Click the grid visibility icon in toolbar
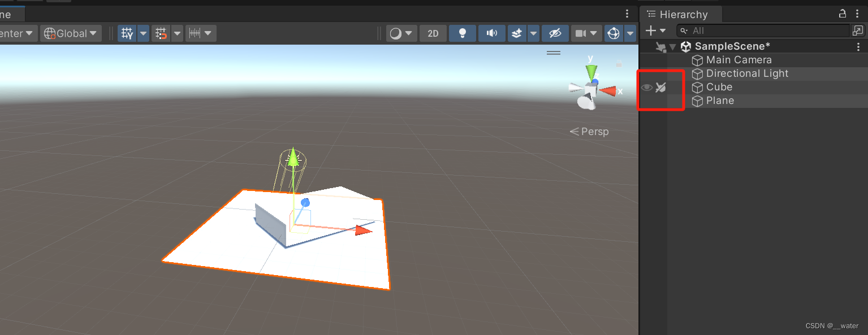The width and height of the screenshot is (868, 335). tap(127, 33)
